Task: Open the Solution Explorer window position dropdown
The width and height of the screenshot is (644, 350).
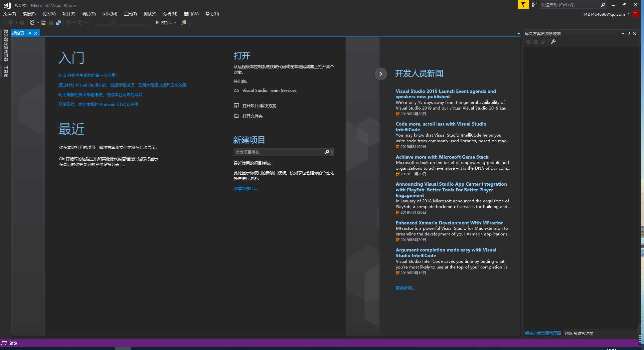Action: [x=623, y=33]
